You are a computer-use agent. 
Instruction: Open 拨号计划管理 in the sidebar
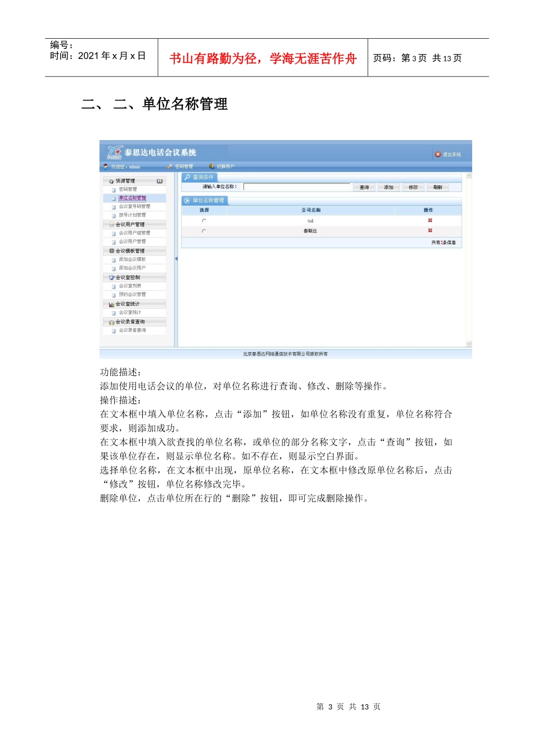[132, 215]
